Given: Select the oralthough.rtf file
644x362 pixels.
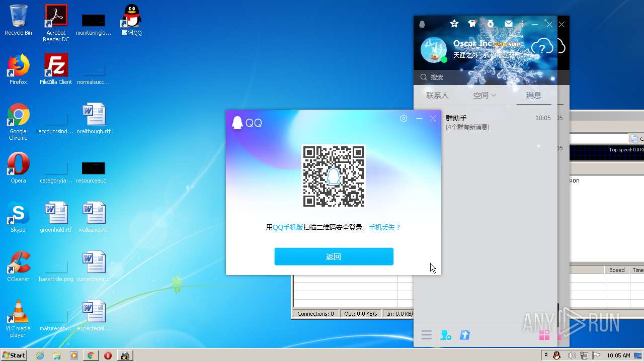Looking at the screenshot, I should pyautogui.click(x=94, y=119).
